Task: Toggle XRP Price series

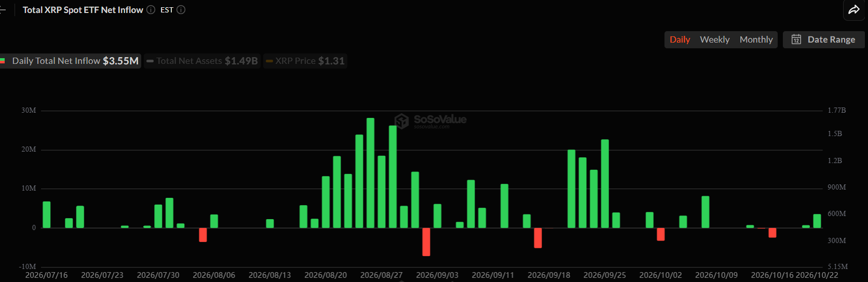Action: (x=305, y=61)
